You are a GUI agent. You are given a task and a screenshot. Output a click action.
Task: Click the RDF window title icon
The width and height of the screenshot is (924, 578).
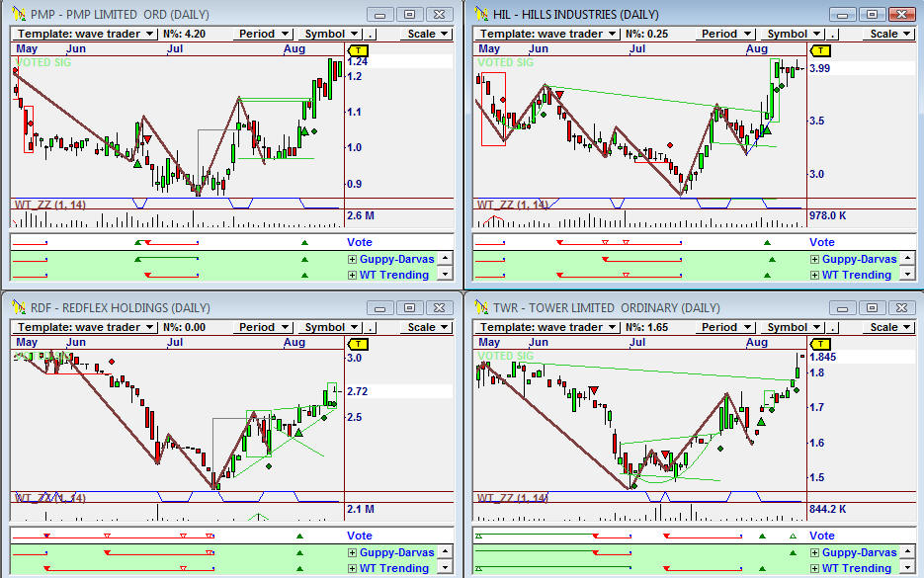pyautogui.click(x=19, y=306)
